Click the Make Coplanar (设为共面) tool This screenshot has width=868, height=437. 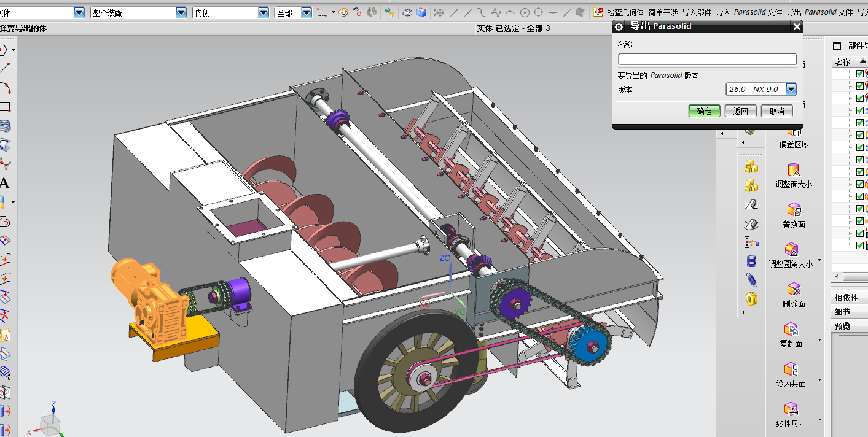791,369
